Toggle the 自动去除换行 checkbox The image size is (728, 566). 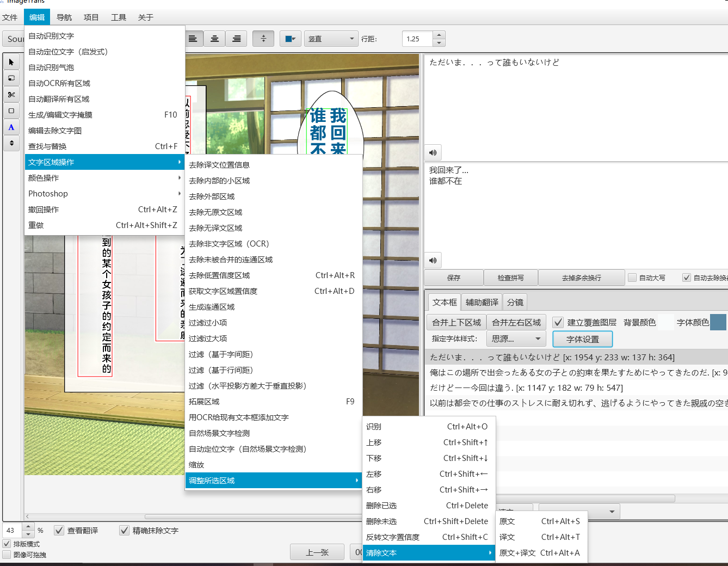tap(687, 278)
